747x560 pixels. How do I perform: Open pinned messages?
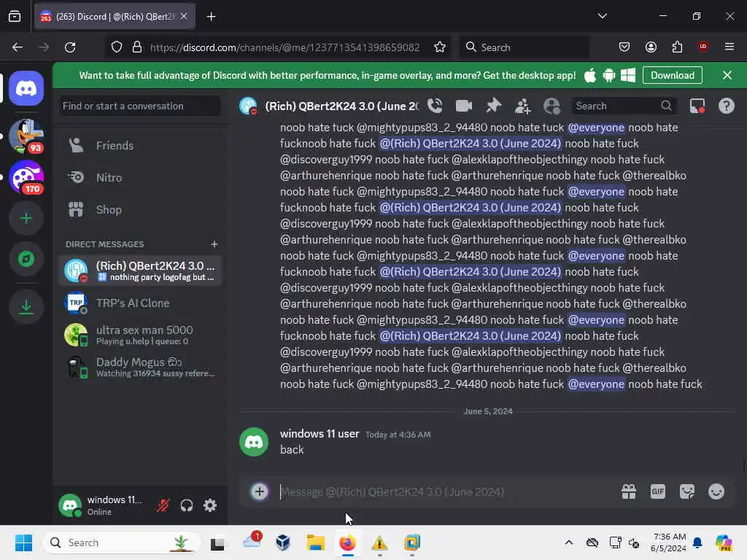[x=494, y=106]
